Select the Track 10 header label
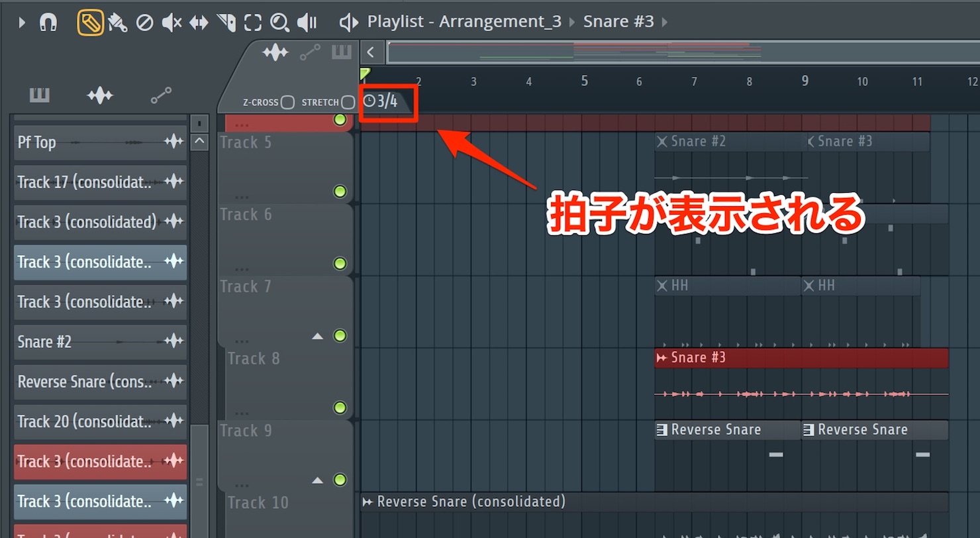 pos(258,502)
